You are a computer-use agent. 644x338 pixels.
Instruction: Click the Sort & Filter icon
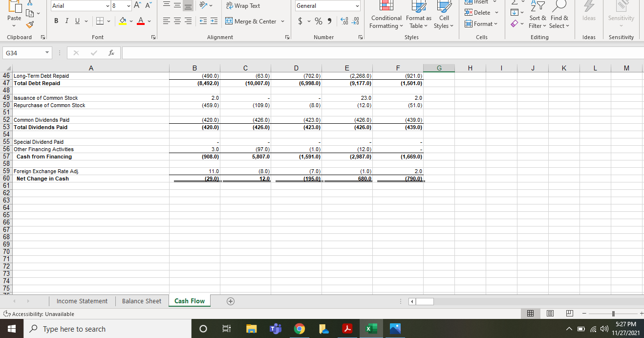pyautogui.click(x=537, y=15)
